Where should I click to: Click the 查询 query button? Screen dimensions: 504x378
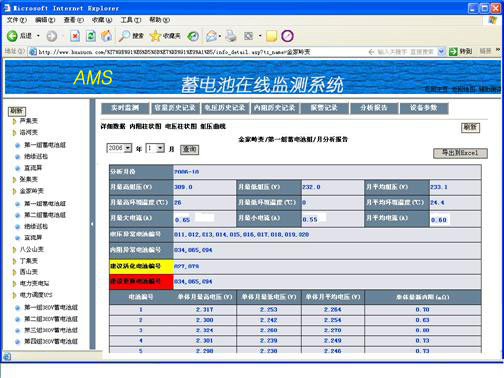[189, 149]
